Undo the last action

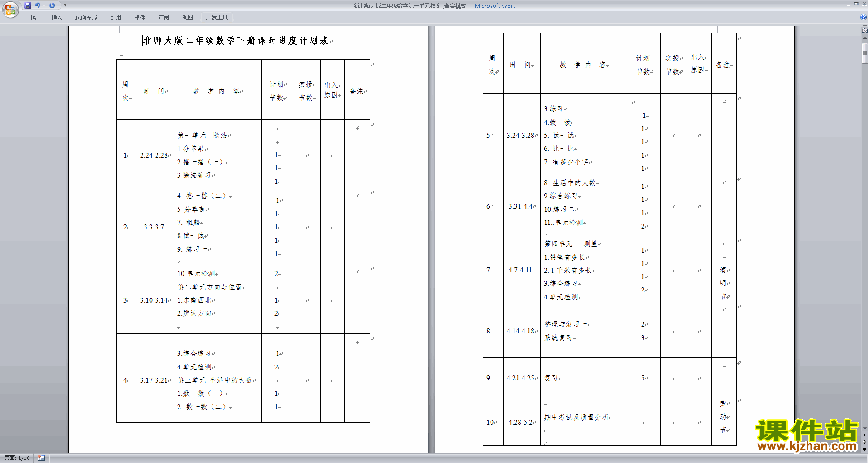[38, 5]
